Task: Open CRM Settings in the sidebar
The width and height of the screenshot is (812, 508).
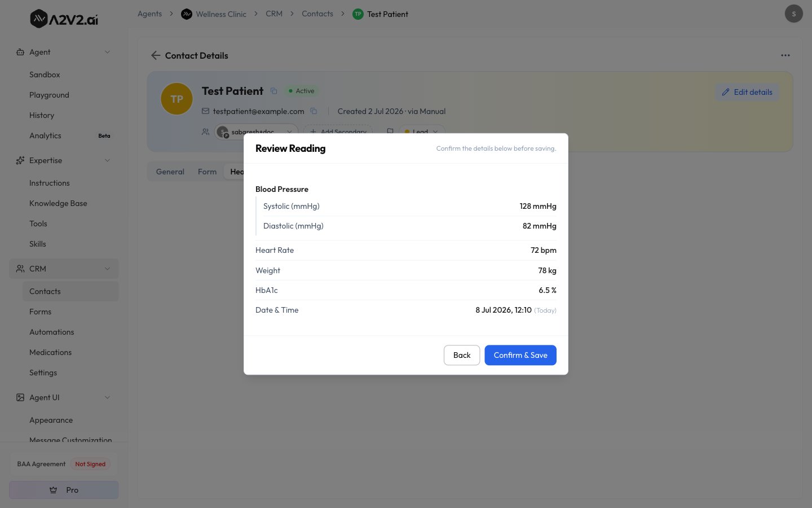Action: tap(43, 373)
